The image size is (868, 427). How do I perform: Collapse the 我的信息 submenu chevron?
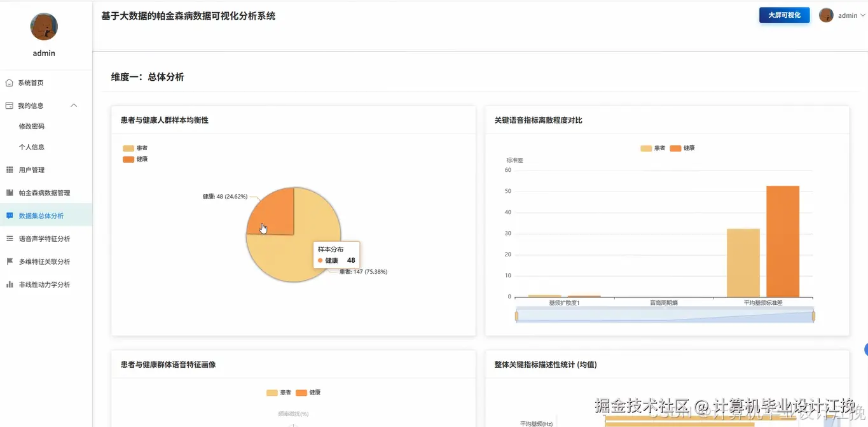[74, 106]
